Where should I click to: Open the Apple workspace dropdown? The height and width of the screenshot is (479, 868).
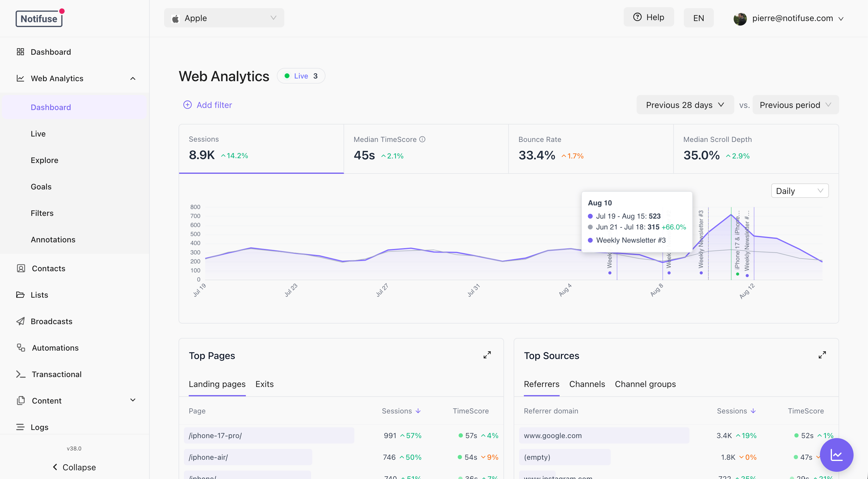(x=224, y=18)
